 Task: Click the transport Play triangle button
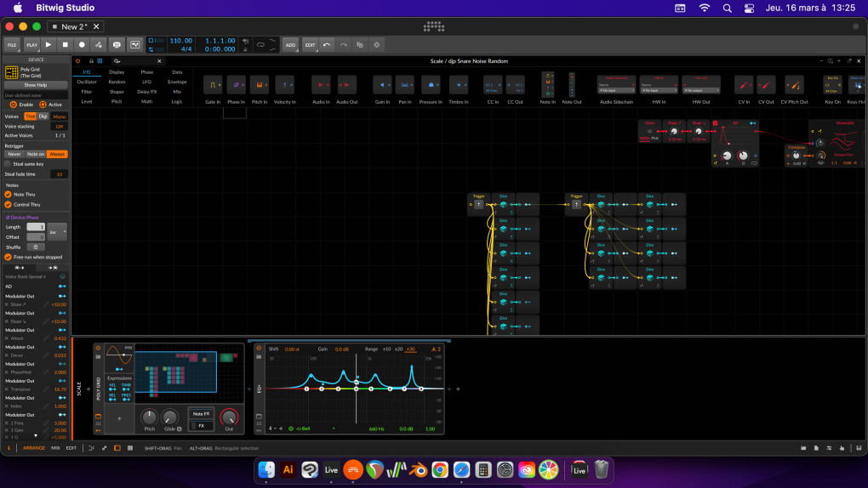point(49,44)
